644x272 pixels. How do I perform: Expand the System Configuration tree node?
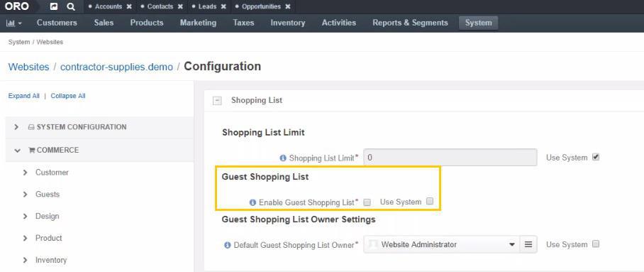[x=16, y=127]
